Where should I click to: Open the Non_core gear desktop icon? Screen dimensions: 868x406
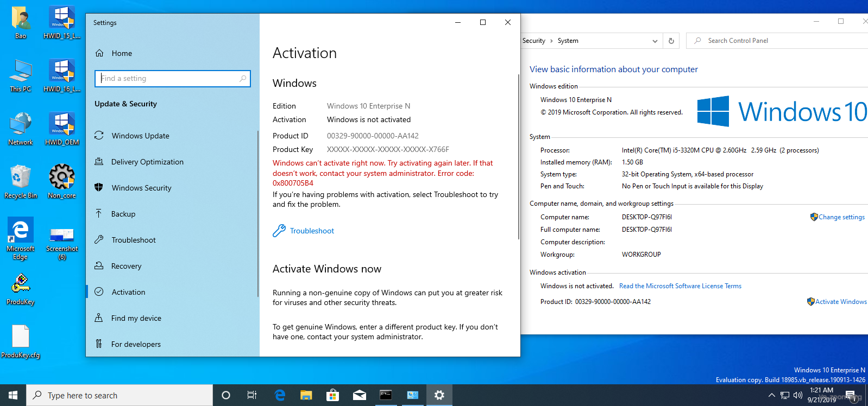click(62, 182)
